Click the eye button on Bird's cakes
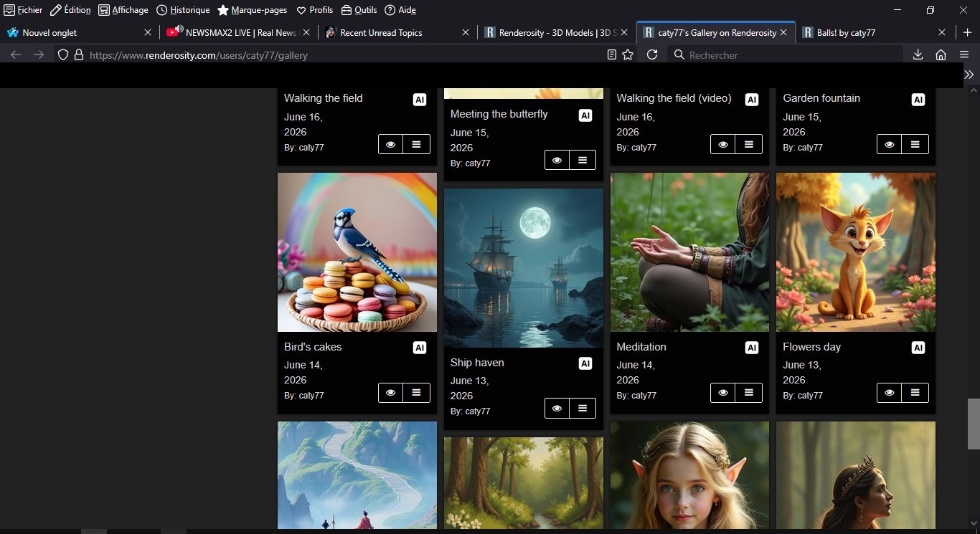This screenshot has height=534, width=980. [x=391, y=393]
